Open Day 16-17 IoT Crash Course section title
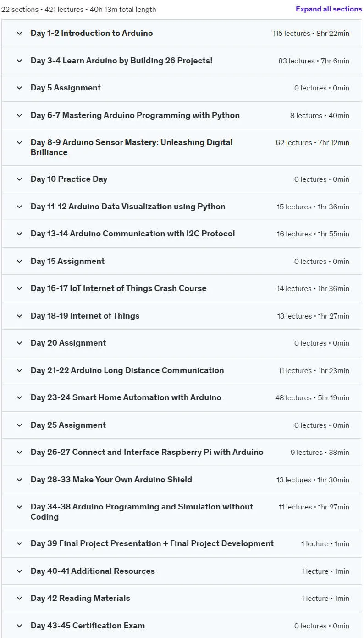 click(x=118, y=288)
